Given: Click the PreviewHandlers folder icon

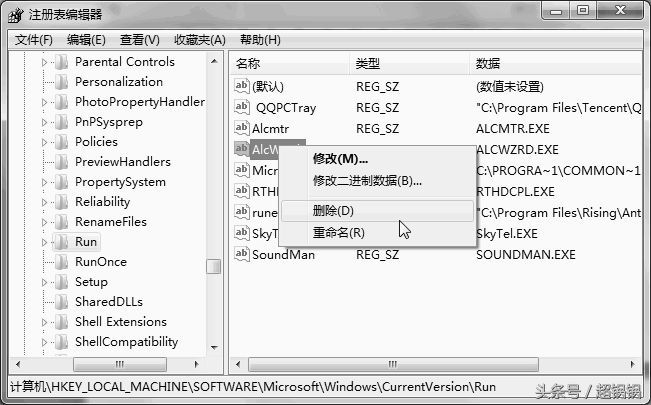Looking at the screenshot, I should pyautogui.click(x=61, y=162).
